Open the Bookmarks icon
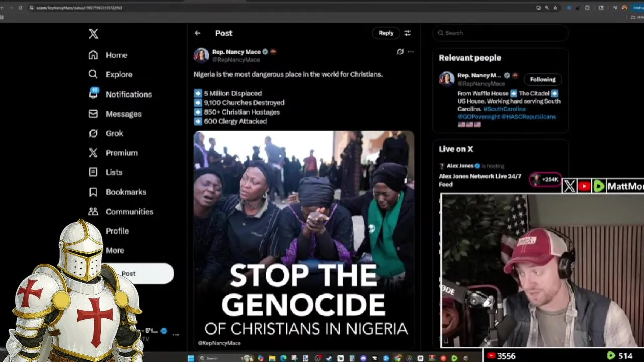 click(x=93, y=192)
